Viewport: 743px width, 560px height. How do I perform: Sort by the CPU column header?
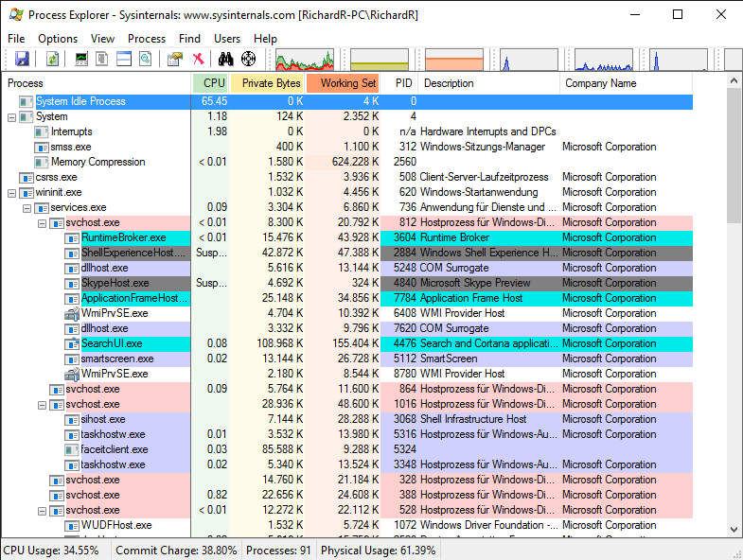(211, 83)
